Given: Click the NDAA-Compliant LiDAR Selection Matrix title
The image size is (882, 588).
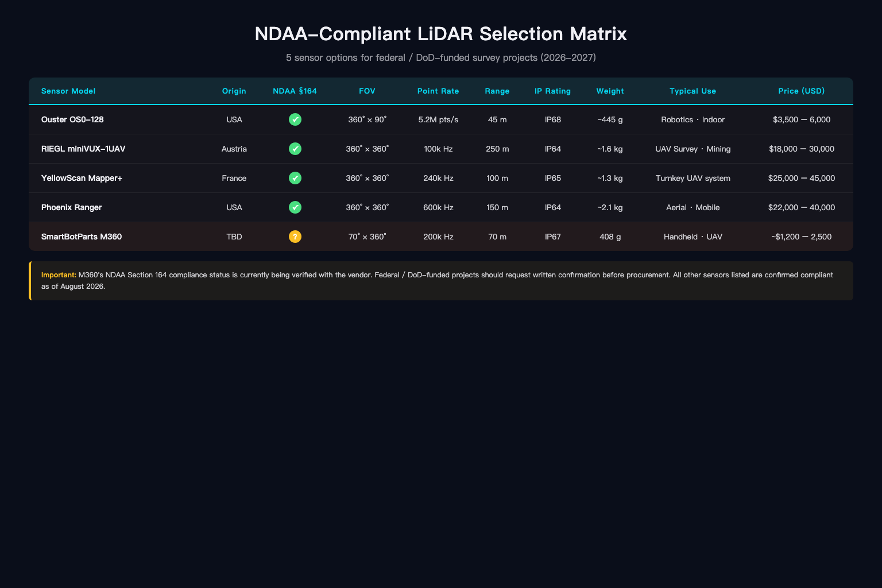Looking at the screenshot, I should coord(441,34).
